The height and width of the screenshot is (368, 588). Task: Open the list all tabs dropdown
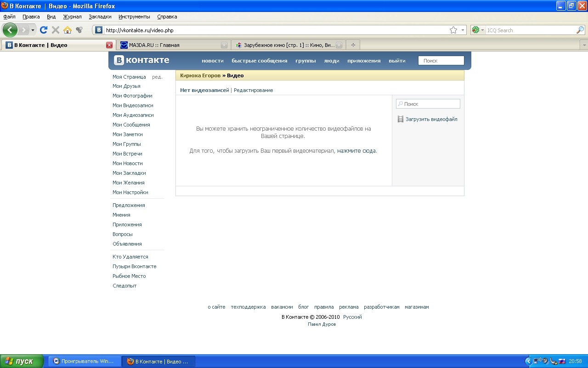click(584, 45)
